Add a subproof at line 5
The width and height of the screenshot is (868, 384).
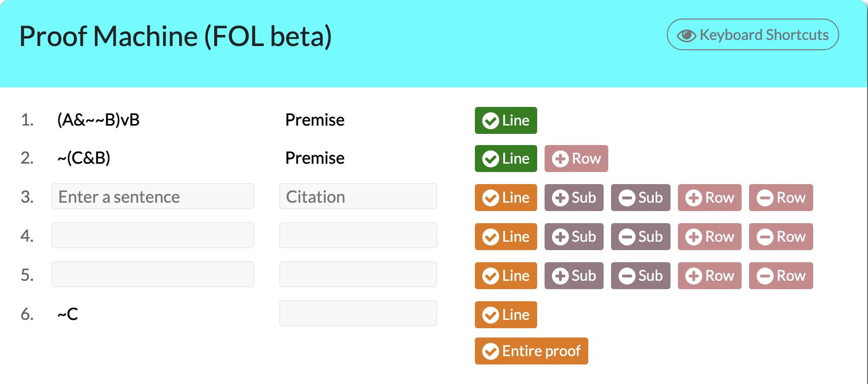point(574,276)
